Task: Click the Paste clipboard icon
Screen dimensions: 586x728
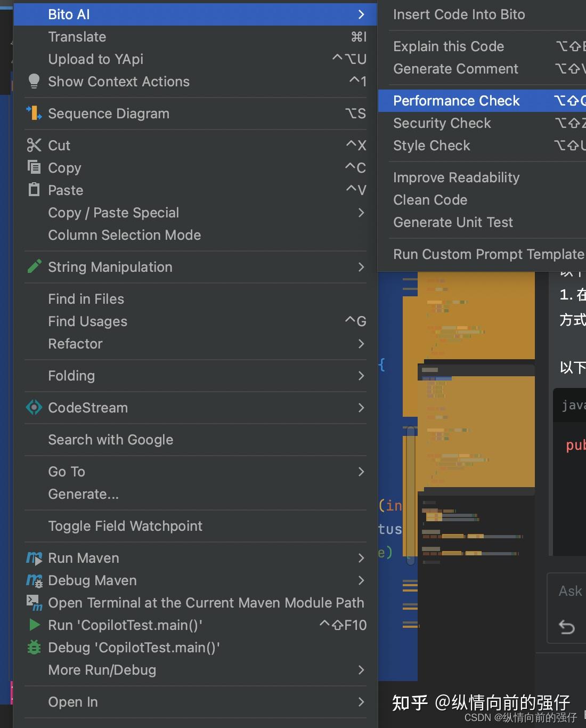Action: pos(34,190)
